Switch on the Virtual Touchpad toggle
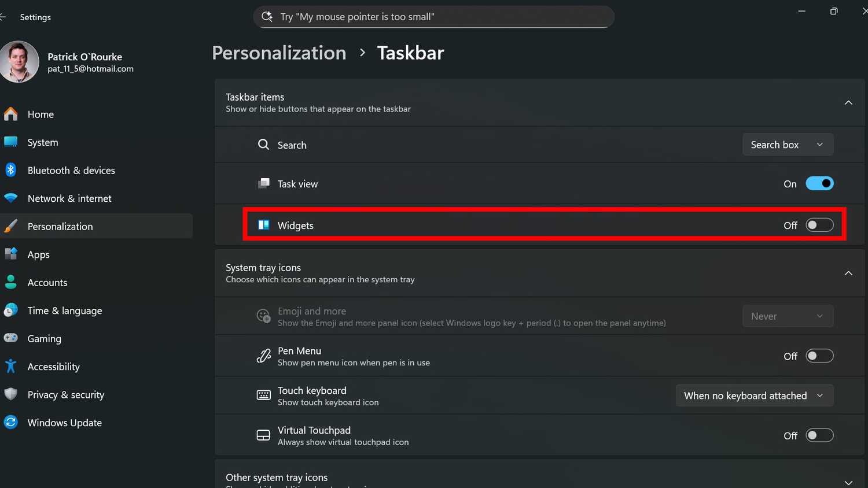Screen dimensions: 868x488 click(x=819, y=435)
